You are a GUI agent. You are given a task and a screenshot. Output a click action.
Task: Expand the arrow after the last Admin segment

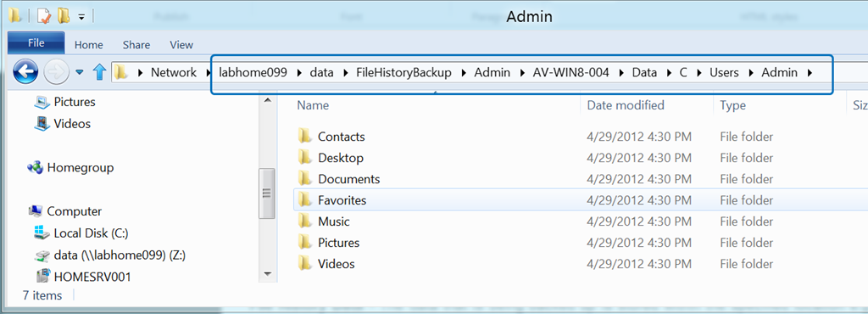coord(810,72)
